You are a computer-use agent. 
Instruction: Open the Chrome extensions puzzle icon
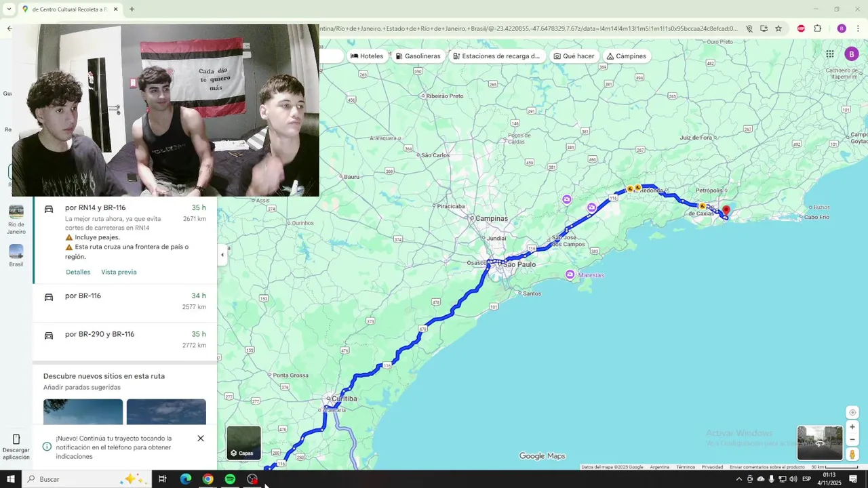point(817,28)
